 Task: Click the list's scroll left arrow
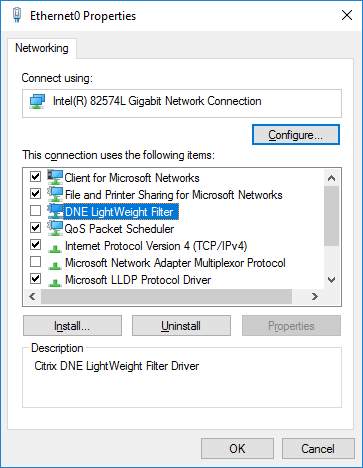[32, 296]
